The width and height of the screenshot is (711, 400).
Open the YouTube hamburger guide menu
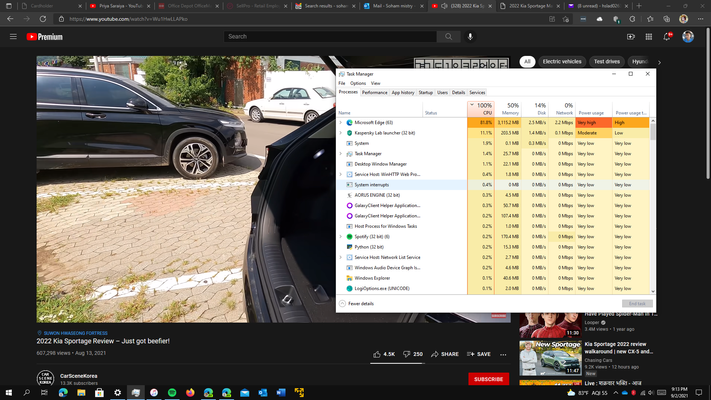click(x=13, y=37)
